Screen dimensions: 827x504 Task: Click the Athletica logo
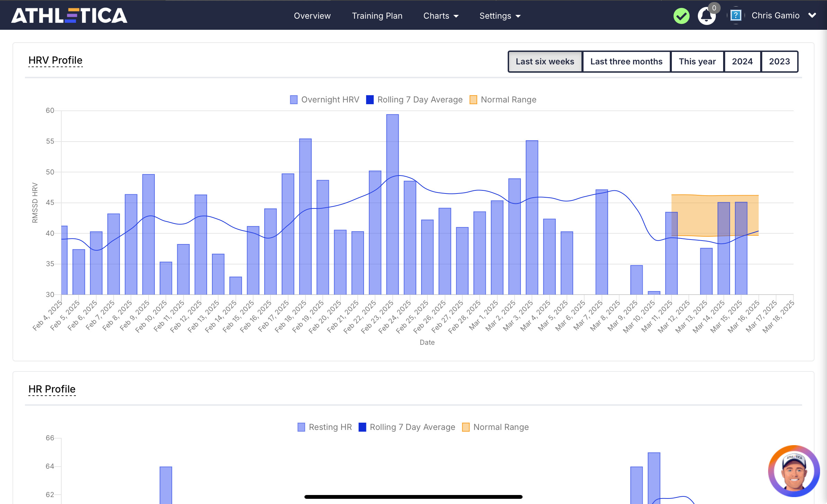(x=69, y=16)
